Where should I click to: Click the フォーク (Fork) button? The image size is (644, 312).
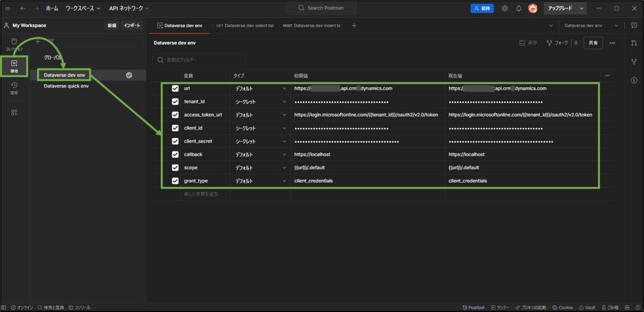[557, 43]
